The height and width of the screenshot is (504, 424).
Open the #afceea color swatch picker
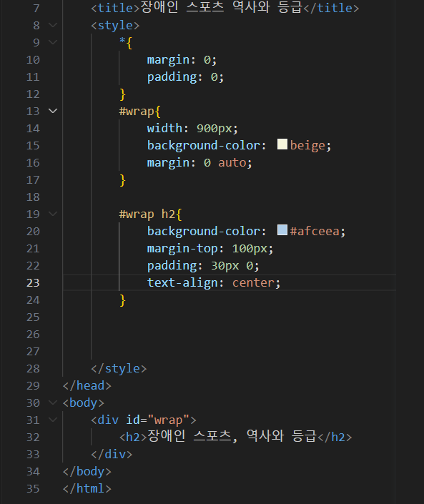(x=282, y=230)
